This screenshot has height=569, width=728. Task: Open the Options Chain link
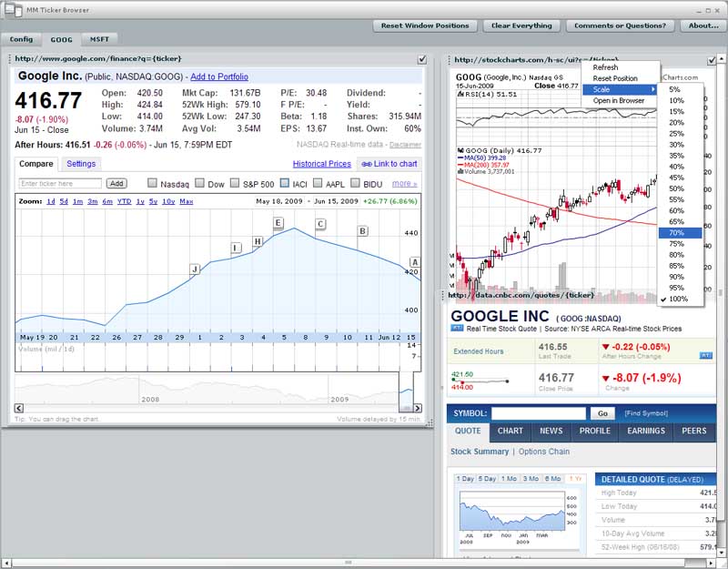tap(543, 452)
